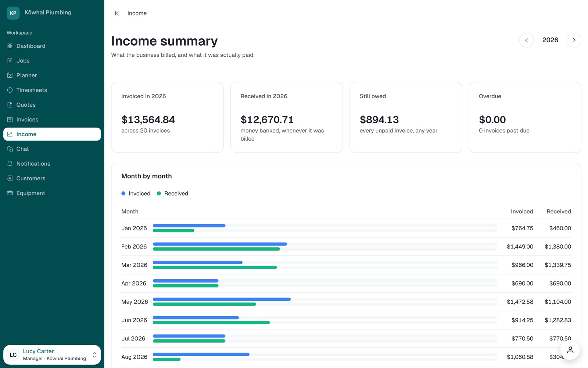Click the $914.25 invoiced value

pyautogui.click(x=522, y=320)
